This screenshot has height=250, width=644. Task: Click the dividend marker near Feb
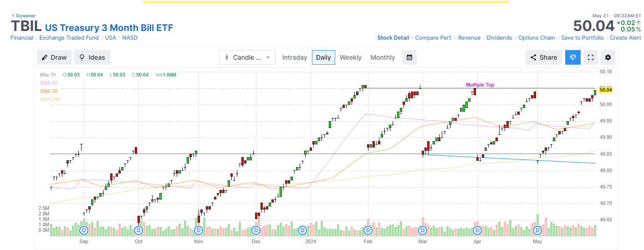[368, 230]
